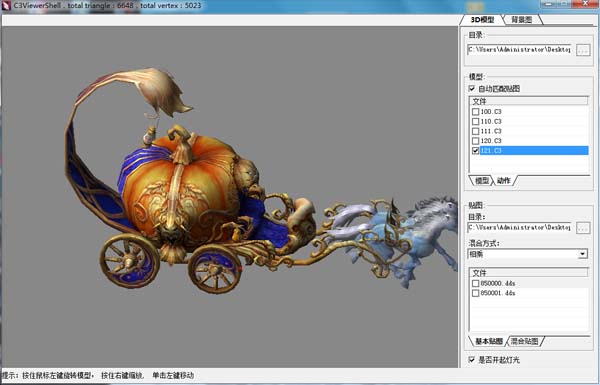
Task: Select the 3D模型 tab
Action: click(x=482, y=20)
